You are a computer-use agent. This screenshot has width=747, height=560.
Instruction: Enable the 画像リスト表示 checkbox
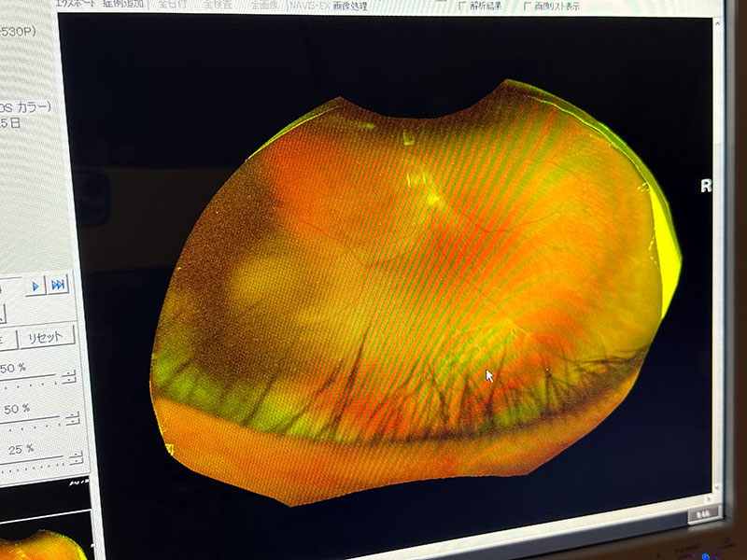(527, 7)
